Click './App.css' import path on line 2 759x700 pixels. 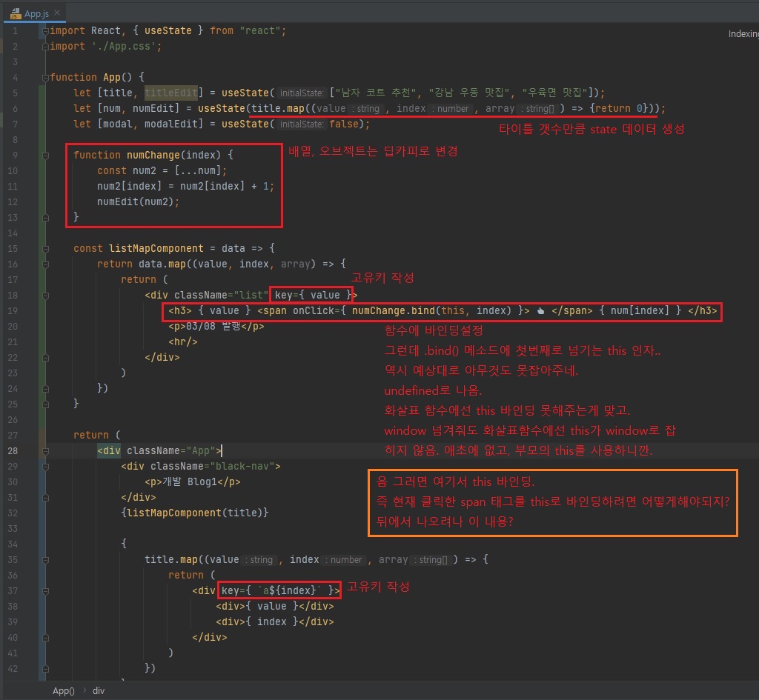[124, 47]
